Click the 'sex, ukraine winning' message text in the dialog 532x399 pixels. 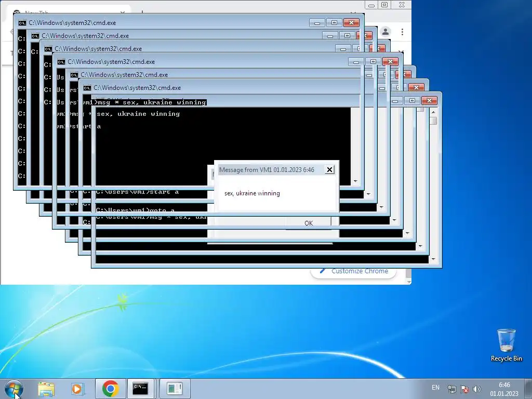click(252, 193)
